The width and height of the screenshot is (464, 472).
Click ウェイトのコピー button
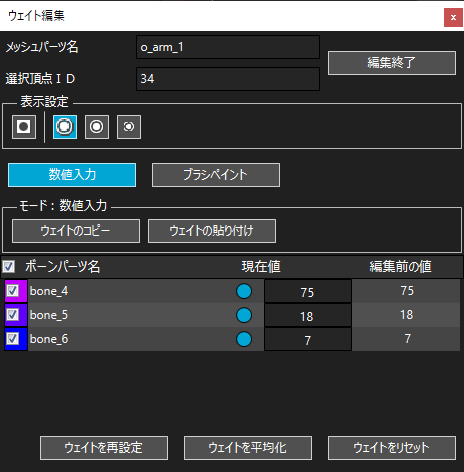tap(76, 231)
